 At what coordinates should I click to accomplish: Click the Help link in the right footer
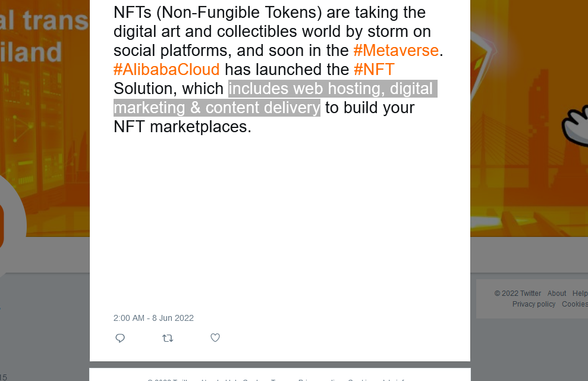click(x=580, y=293)
